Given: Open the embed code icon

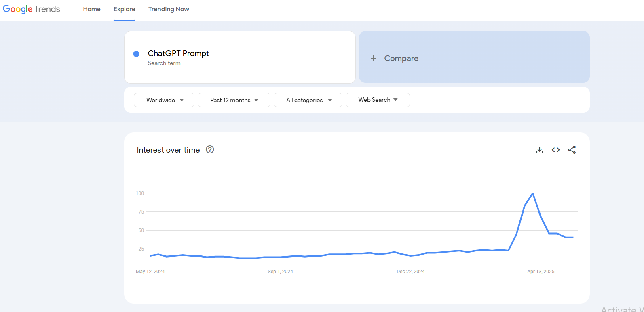Looking at the screenshot, I should [555, 150].
